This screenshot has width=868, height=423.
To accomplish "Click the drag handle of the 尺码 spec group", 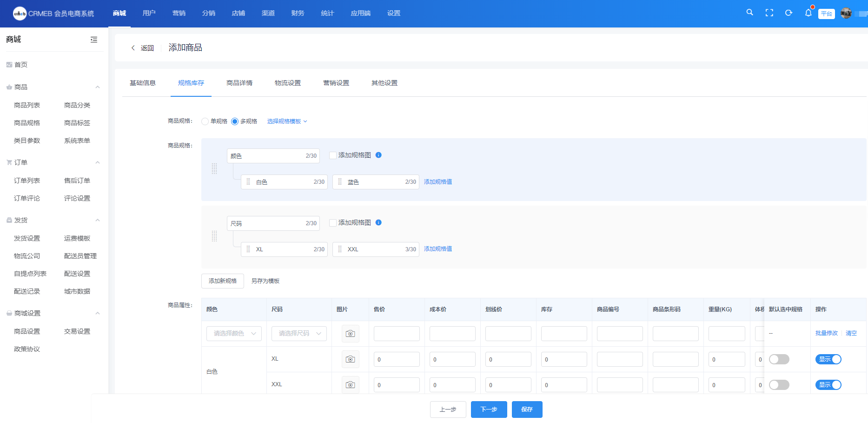I will point(214,236).
